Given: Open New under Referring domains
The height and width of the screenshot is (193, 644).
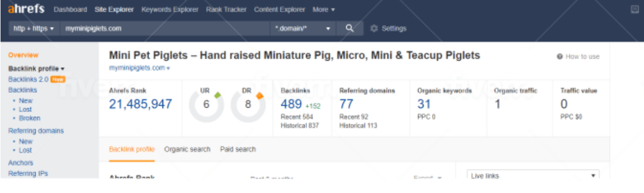Looking at the screenshot, I should [26, 142].
